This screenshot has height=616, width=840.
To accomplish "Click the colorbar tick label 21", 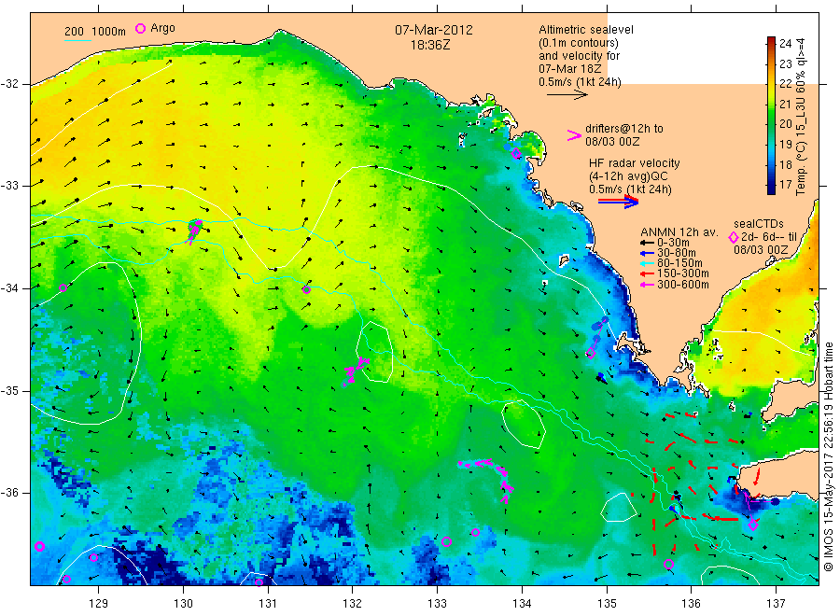I will pos(785,104).
